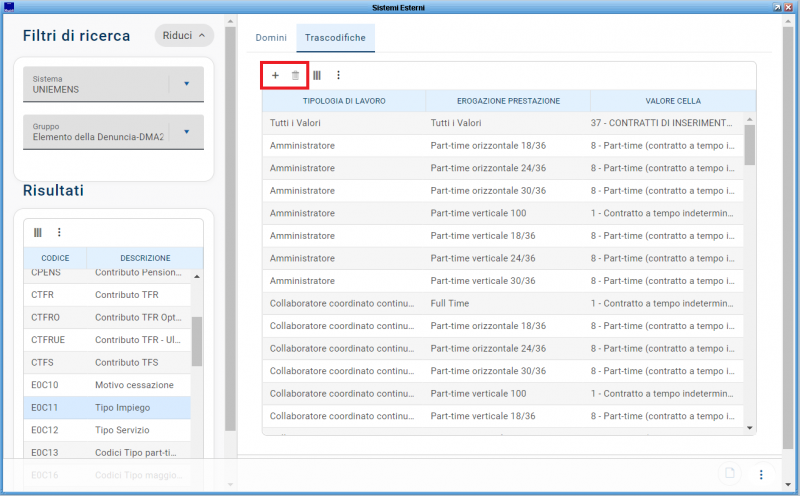Delete selected row with trash icon
Viewport: 800px width, 496px height.
295,76
